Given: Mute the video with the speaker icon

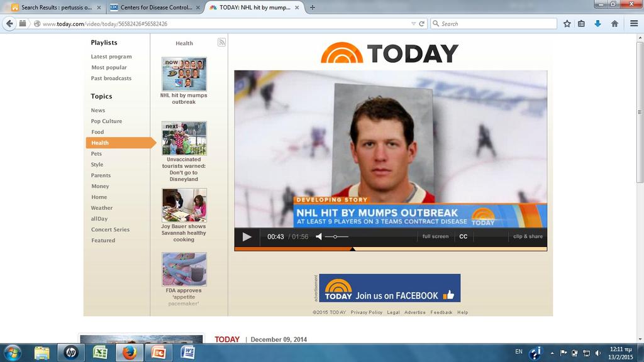Looking at the screenshot, I should (x=319, y=236).
